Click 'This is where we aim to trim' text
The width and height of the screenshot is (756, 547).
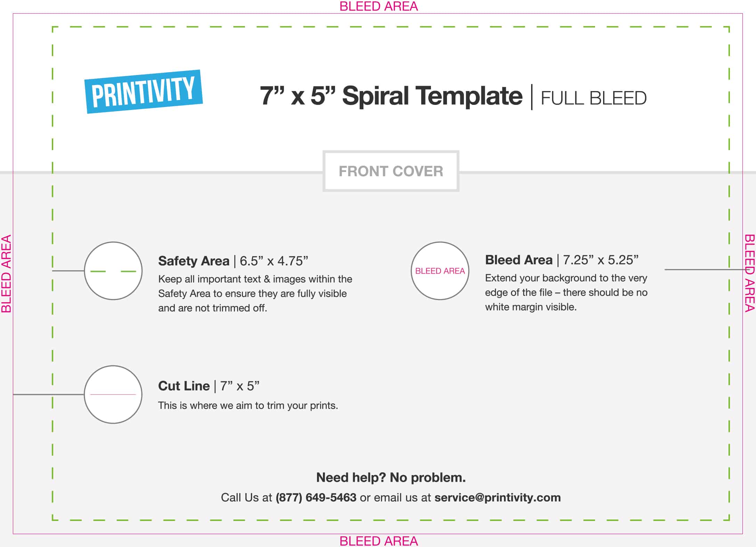[248, 405]
